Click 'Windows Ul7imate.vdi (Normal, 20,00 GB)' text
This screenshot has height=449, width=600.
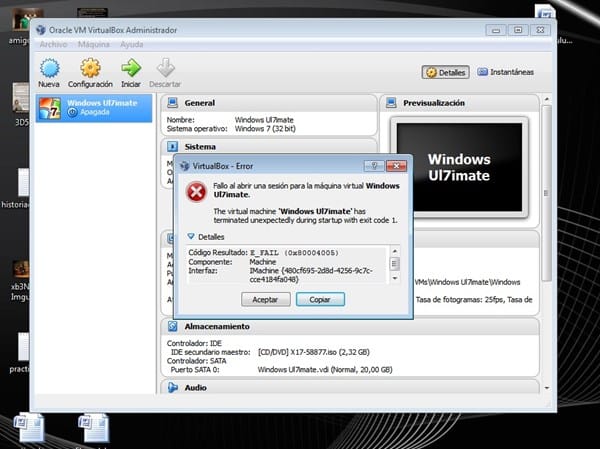click(325, 369)
